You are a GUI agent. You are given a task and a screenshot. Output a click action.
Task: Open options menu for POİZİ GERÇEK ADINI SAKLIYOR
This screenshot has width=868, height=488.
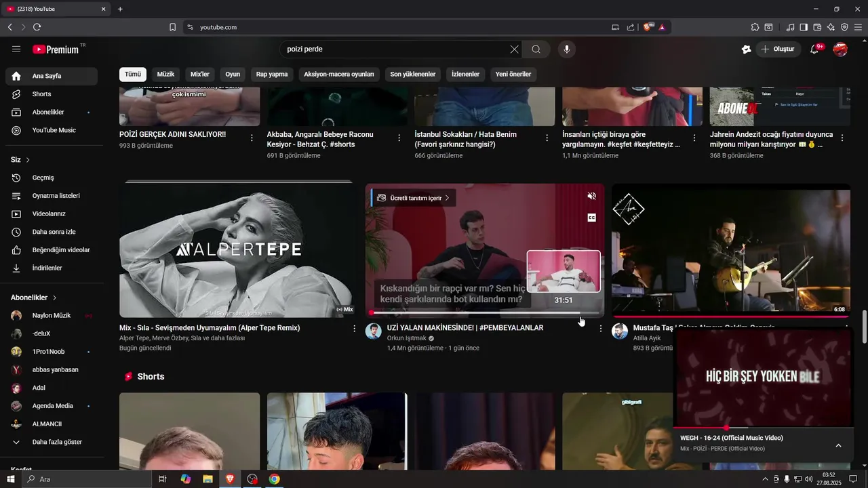252,138
